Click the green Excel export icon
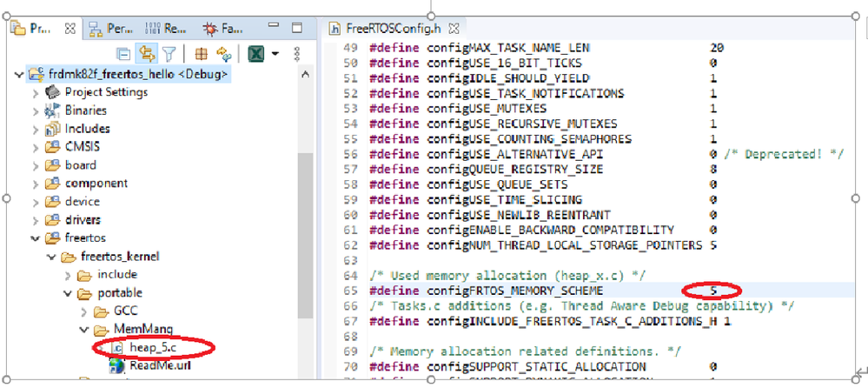The width and height of the screenshot is (868, 388). (255, 54)
